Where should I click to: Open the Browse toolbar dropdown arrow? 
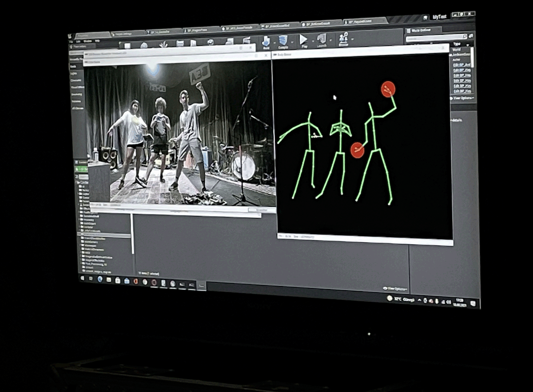click(x=352, y=40)
